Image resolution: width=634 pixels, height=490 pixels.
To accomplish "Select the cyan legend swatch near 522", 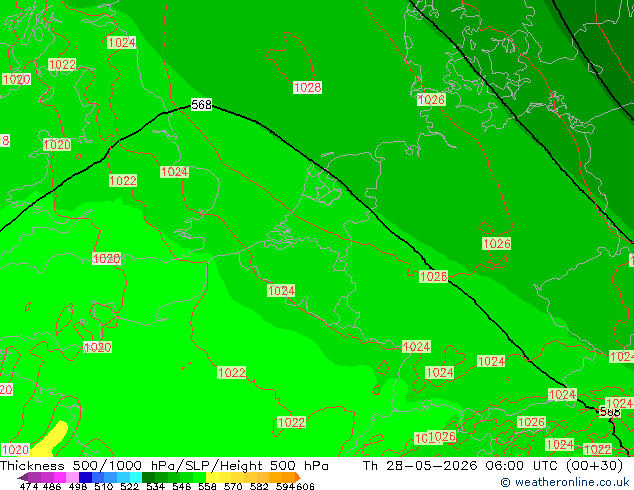I will coord(136,477).
